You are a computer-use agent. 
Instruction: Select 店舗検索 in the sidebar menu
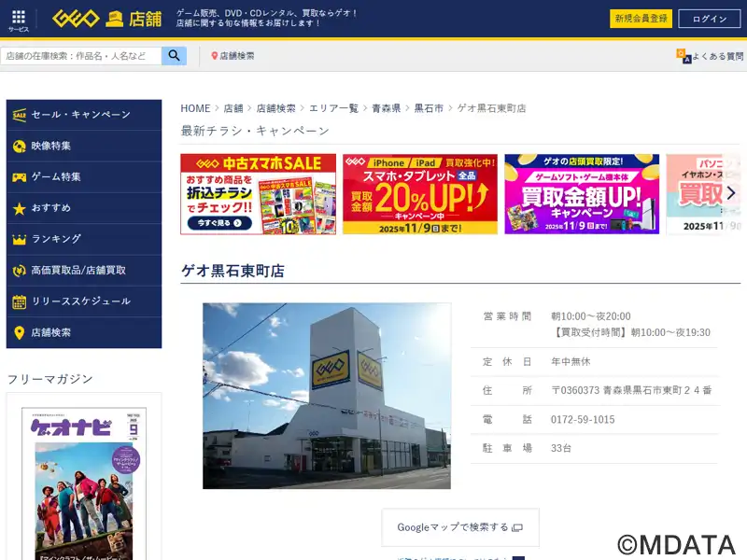[x=84, y=333]
